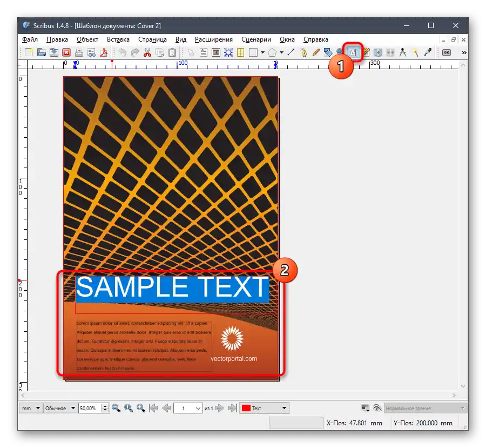Export as PDF via toolbar icon
486x448 pixels.
click(103, 52)
